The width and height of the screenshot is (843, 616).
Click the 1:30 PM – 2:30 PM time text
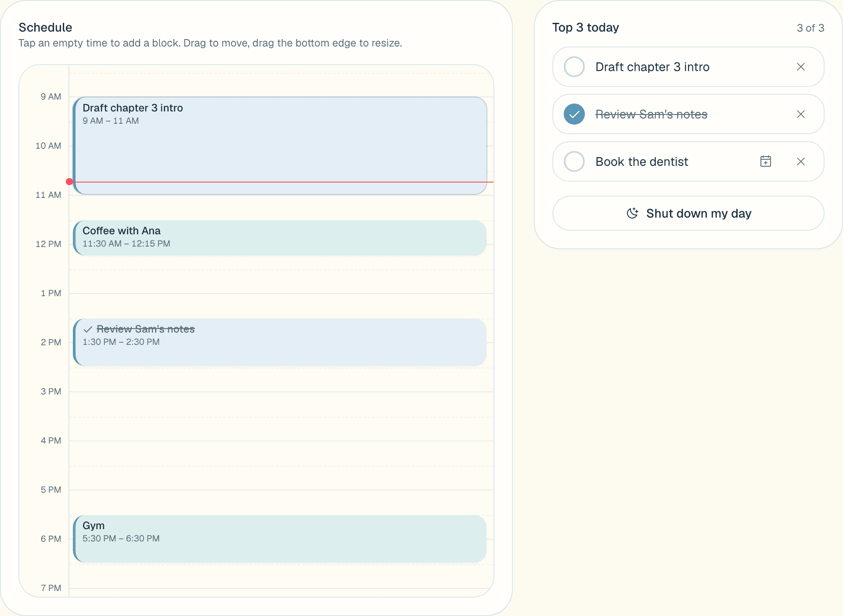tap(121, 342)
